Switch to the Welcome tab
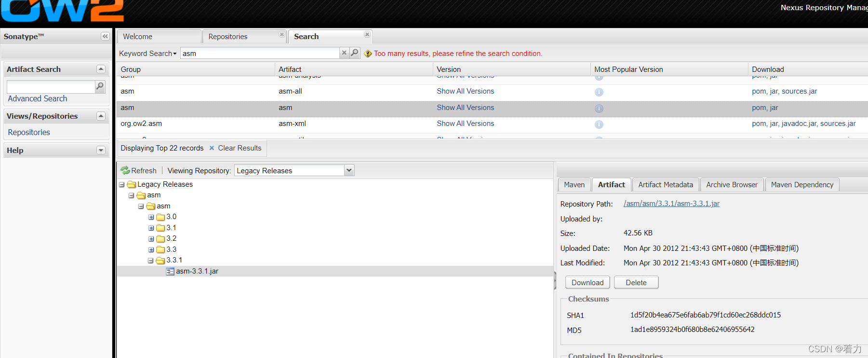The image size is (868, 358). tap(159, 37)
